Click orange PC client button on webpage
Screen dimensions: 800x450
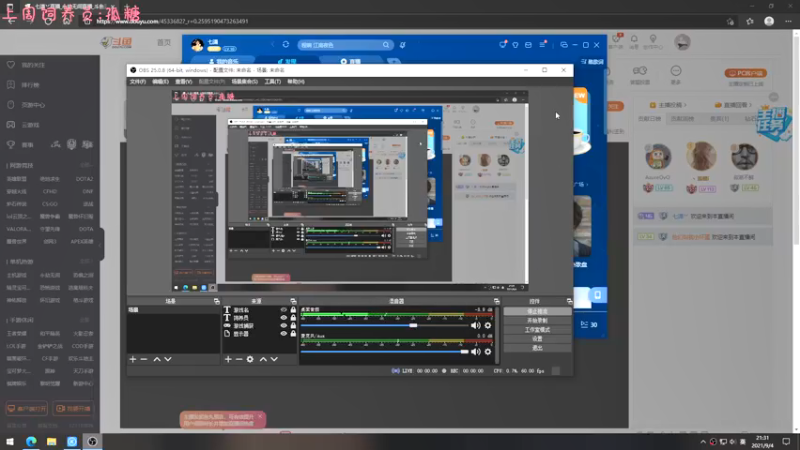click(x=746, y=73)
